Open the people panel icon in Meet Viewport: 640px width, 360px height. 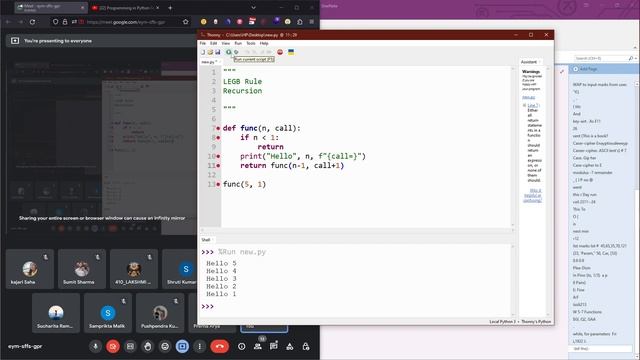(x=258, y=347)
